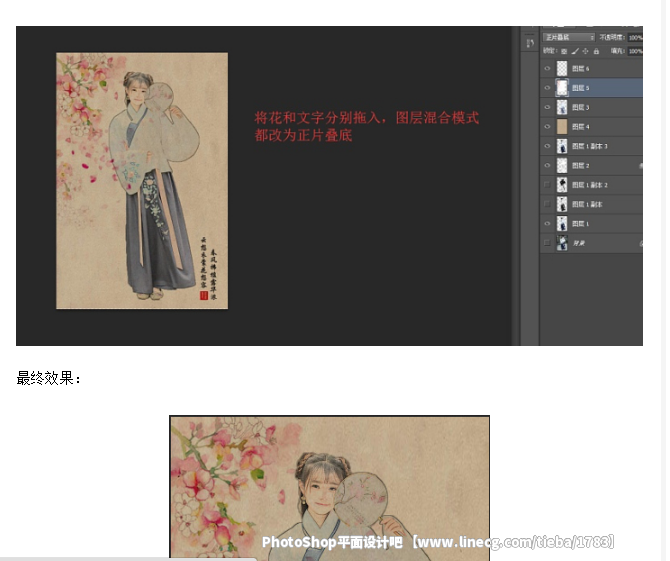Click layer name 图层 1

pos(581,223)
